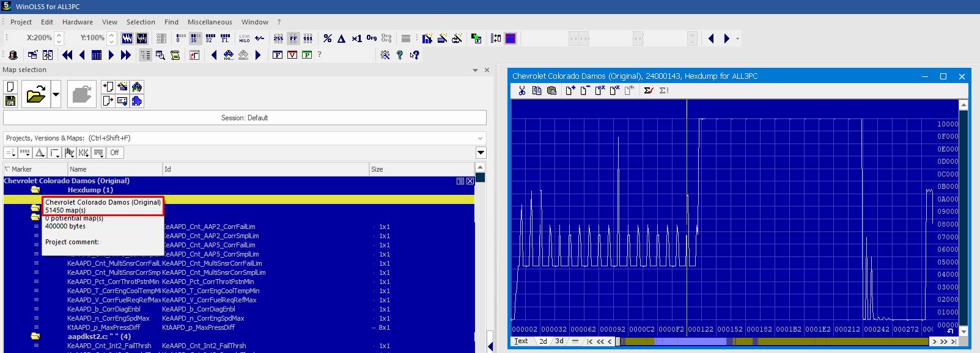The image size is (980, 353).
Task: Toggle the signed +/- values button
Action: tap(259, 38)
